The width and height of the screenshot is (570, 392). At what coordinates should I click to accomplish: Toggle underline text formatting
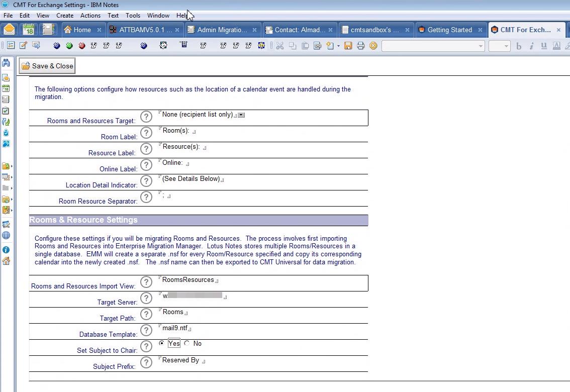(x=544, y=46)
